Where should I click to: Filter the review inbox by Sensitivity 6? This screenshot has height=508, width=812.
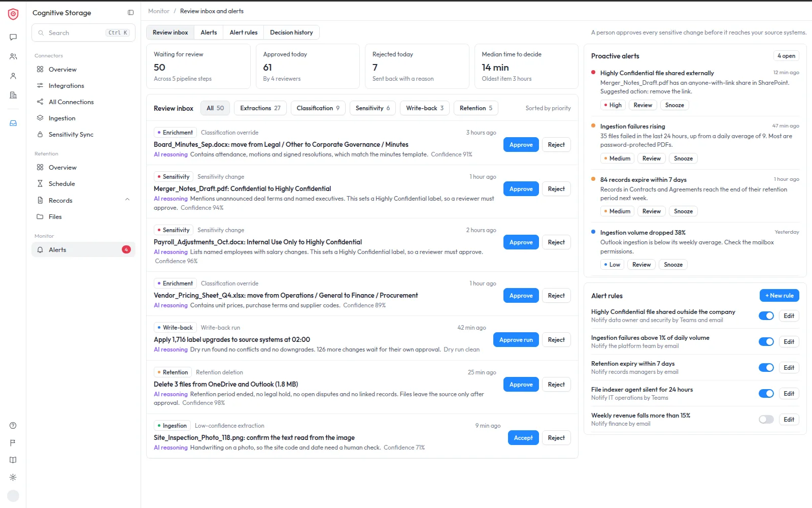(x=373, y=108)
